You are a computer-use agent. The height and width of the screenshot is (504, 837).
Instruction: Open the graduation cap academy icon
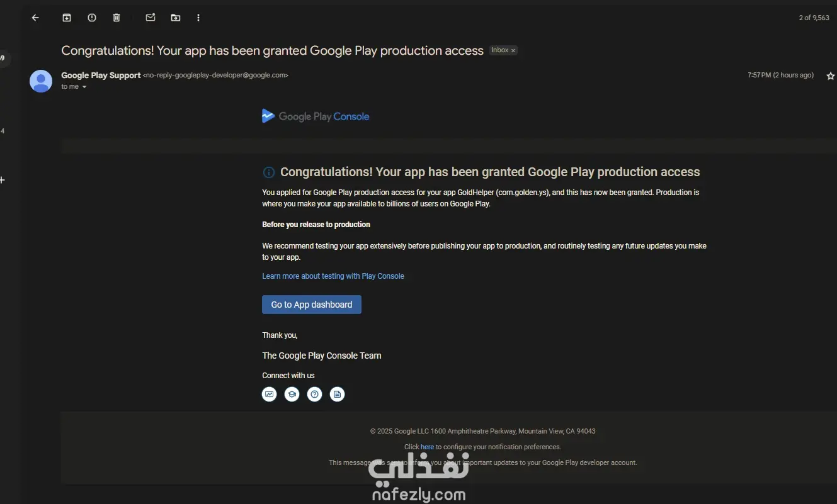click(x=292, y=395)
